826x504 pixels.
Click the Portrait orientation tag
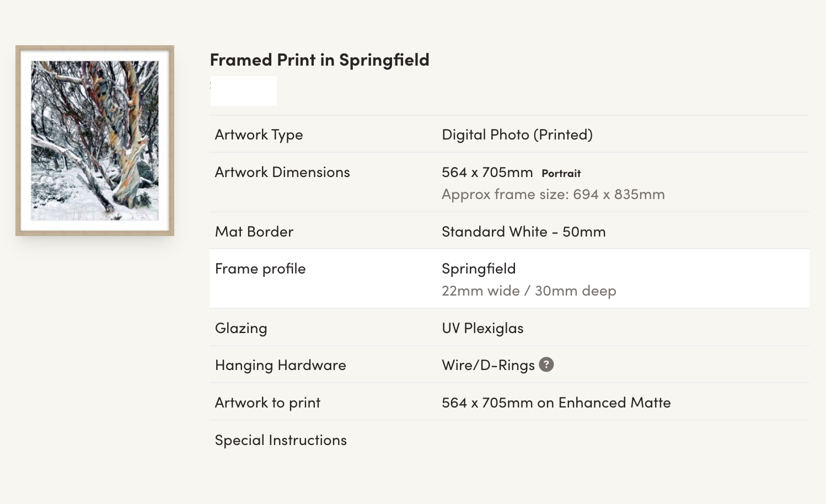click(x=561, y=173)
